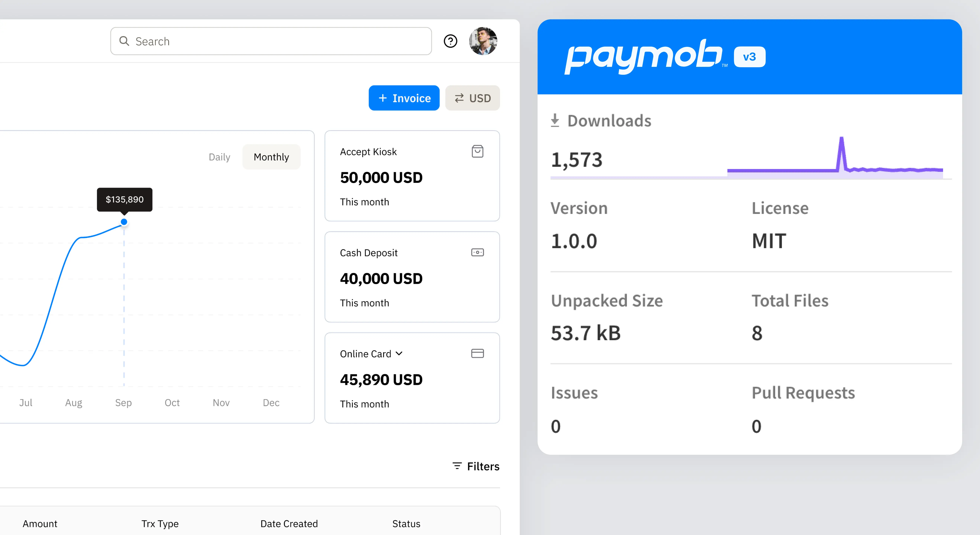Sort by the Amount column header

click(40, 524)
